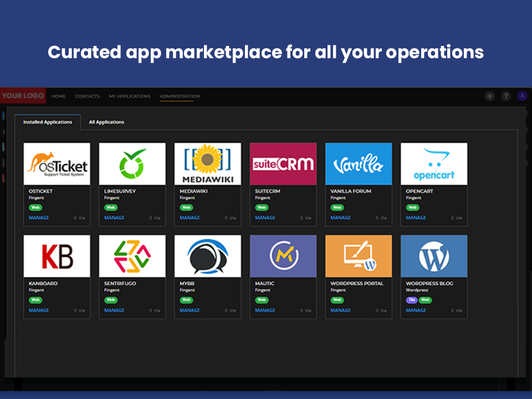Click MANAGE under MEDIAWIKI
This screenshot has width=532, height=399.
click(x=190, y=218)
